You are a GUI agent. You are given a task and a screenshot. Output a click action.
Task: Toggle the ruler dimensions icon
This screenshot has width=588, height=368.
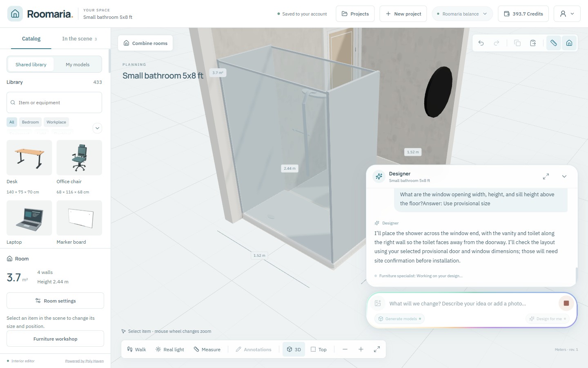point(554,43)
